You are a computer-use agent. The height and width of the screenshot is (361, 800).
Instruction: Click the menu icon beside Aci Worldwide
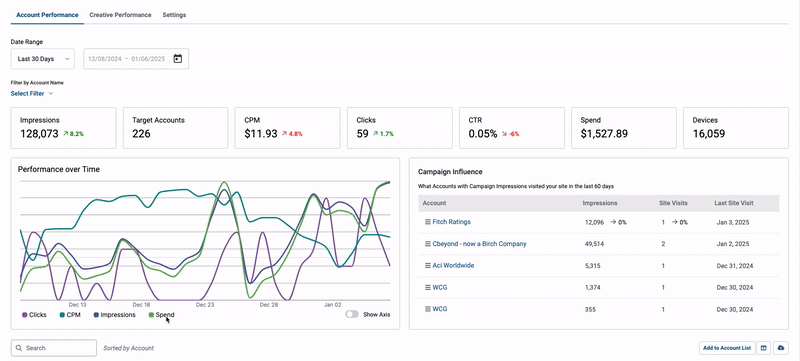point(428,266)
